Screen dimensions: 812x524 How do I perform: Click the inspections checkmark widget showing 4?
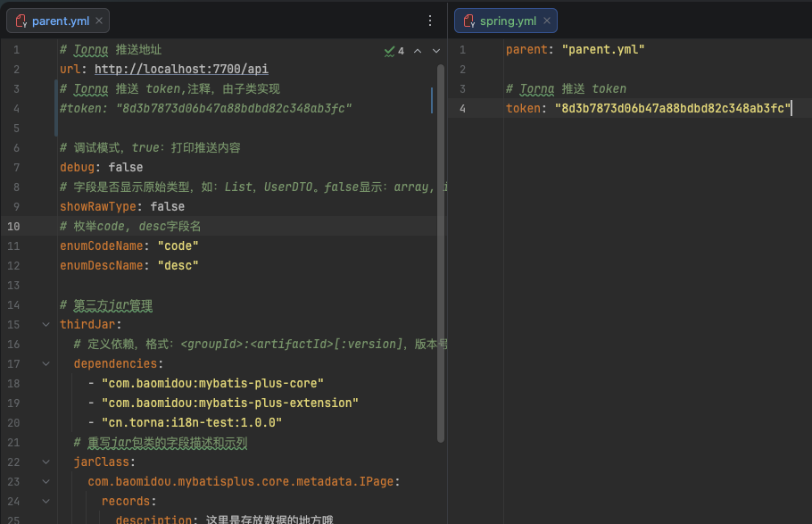point(394,51)
